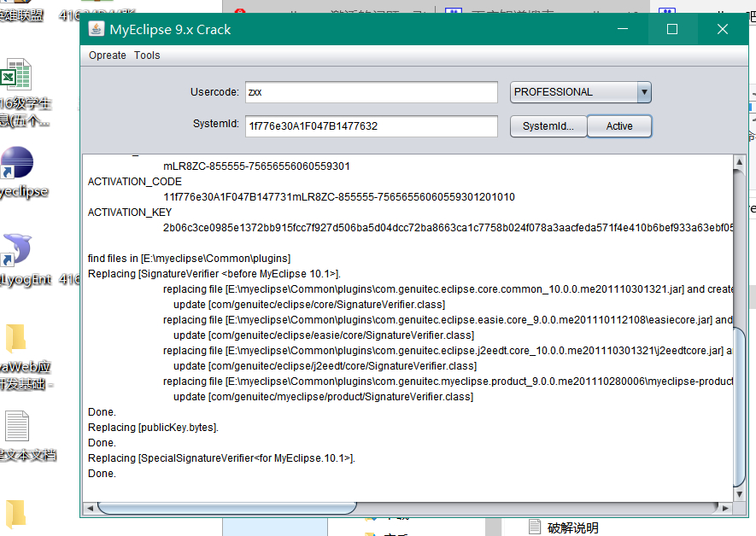Viewport: 756px width, 536px height.
Task: Click 'Replacing [SpecialSignatureVerifier' log line
Action: [221, 458]
